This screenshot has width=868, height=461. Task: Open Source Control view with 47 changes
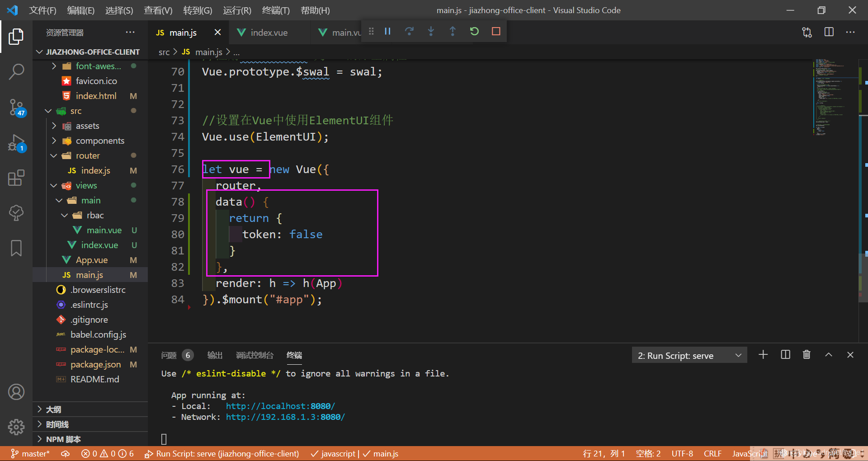coord(16,108)
